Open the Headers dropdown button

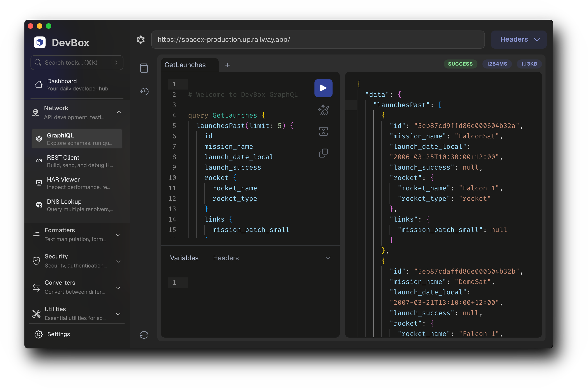click(519, 40)
